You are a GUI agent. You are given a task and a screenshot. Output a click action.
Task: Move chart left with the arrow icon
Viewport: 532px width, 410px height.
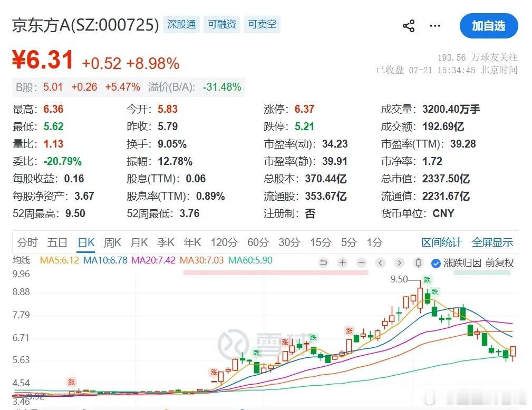pyautogui.click(x=380, y=262)
